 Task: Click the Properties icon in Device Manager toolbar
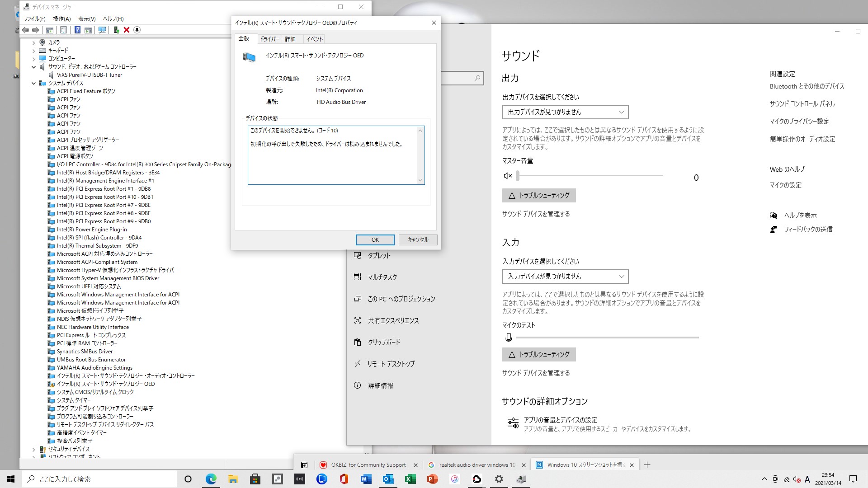coord(64,30)
